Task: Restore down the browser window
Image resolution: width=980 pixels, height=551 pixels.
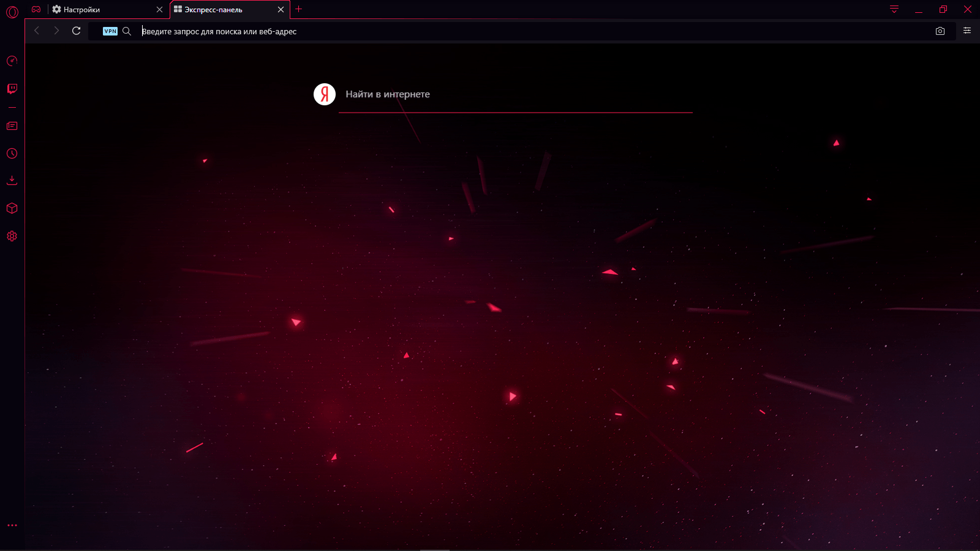Action: click(x=943, y=9)
